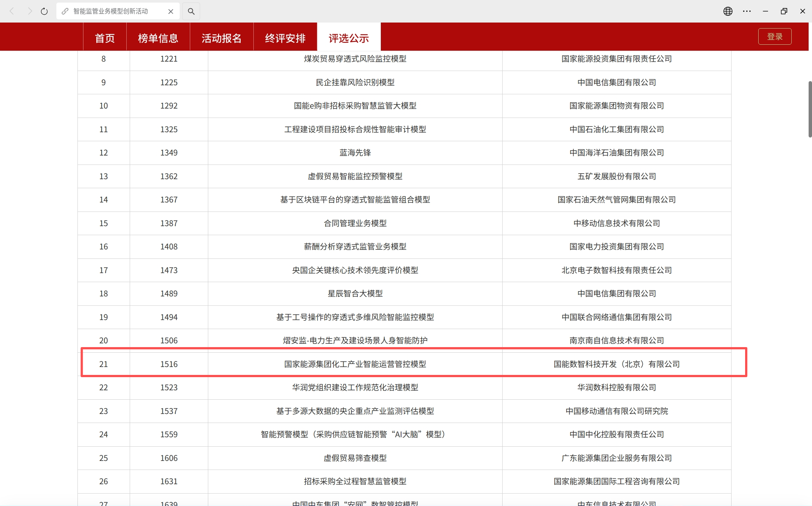Select the 活动报名 tab
812x506 pixels.
pyautogui.click(x=221, y=36)
